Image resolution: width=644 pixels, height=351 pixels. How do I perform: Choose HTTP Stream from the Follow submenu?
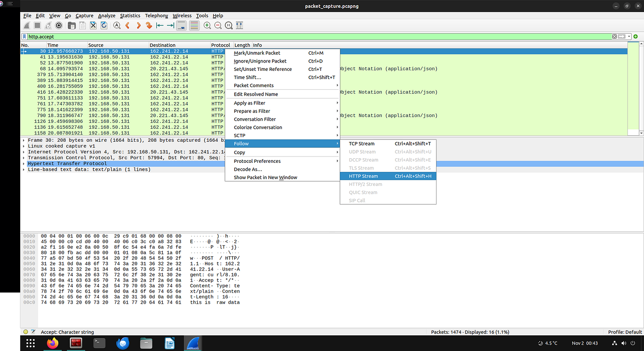tap(388, 176)
